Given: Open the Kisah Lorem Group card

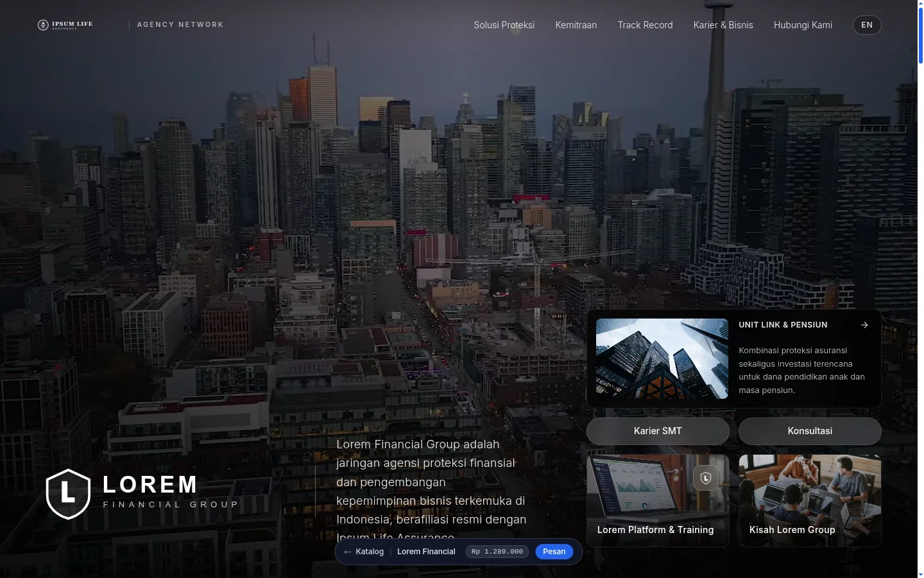Looking at the screenshot, I should [x=810, y=501].
